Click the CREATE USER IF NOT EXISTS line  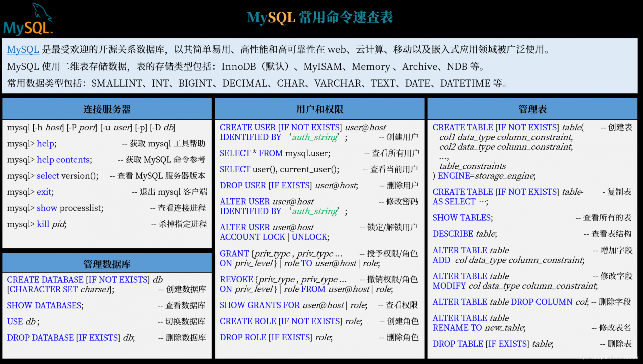coord(303,128)
